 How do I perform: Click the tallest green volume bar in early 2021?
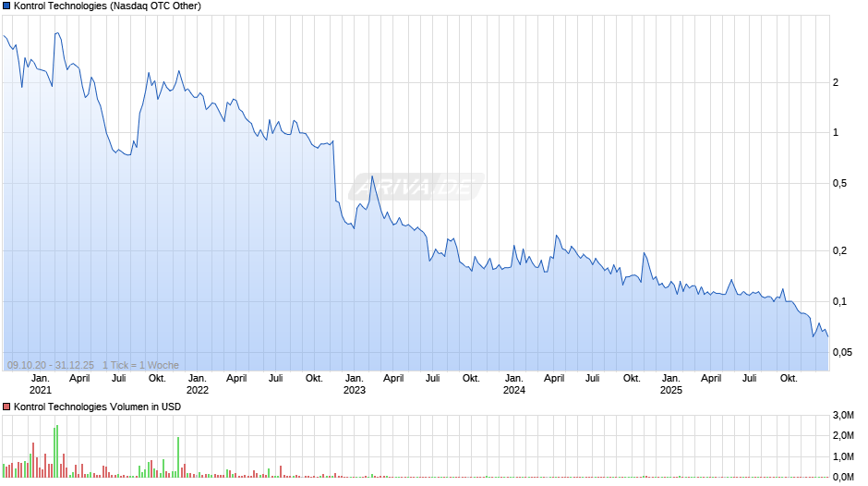(57, 452)
